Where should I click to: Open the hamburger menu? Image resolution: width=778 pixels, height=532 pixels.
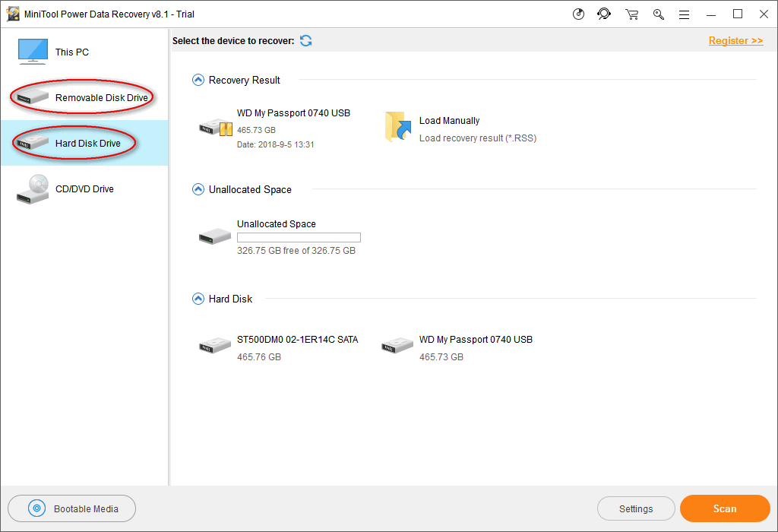684,14
